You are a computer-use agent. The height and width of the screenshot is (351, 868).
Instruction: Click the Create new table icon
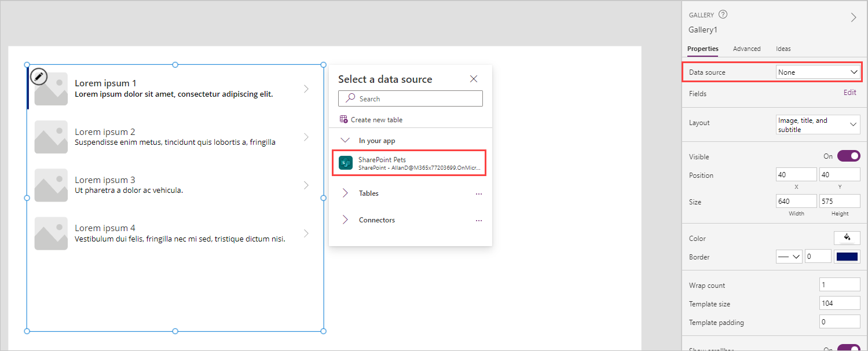coord(344,119)
